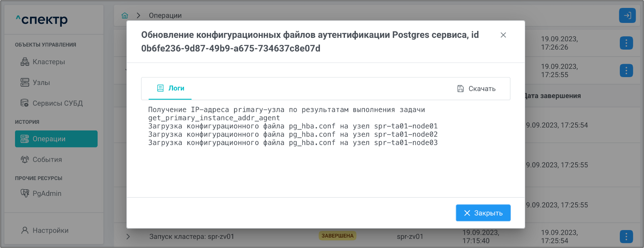Open actions menu for 17:26:26 operation
Screen dimensions: 644x248
pyautogui.click(x=626, y=43)
